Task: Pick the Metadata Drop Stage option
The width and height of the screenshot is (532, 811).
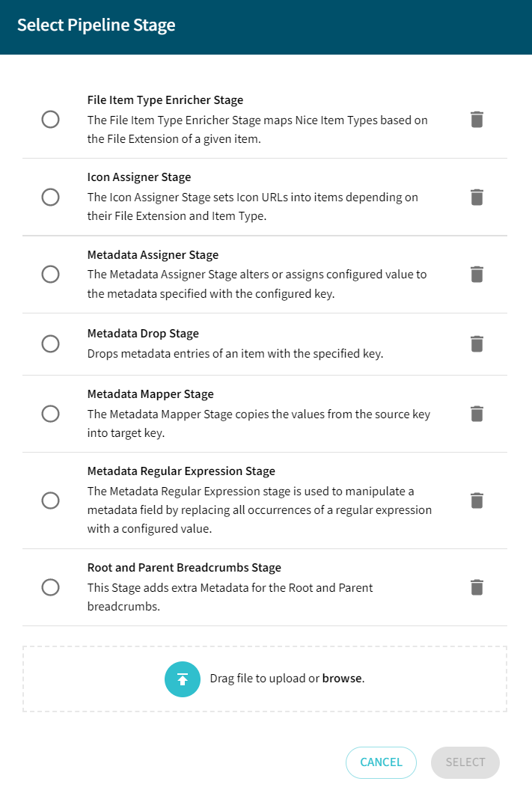Action: click(x=50, y=343)
